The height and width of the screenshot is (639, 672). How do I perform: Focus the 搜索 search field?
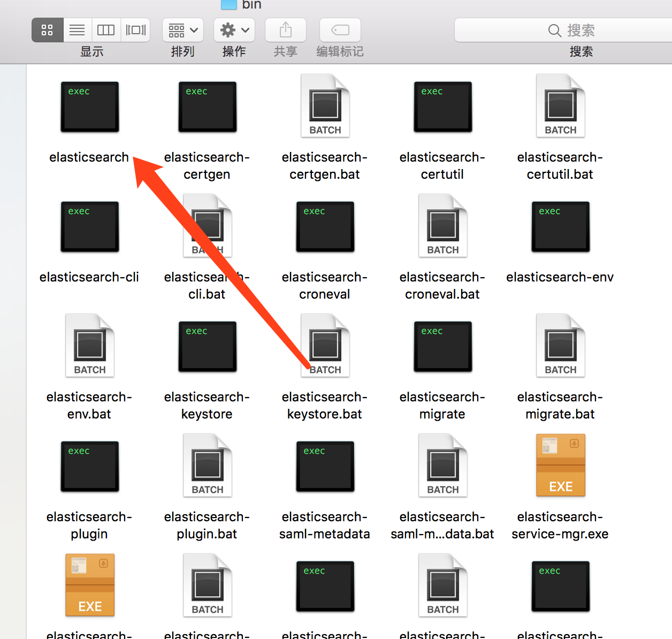pyautogui.click(x=563, y=30)
